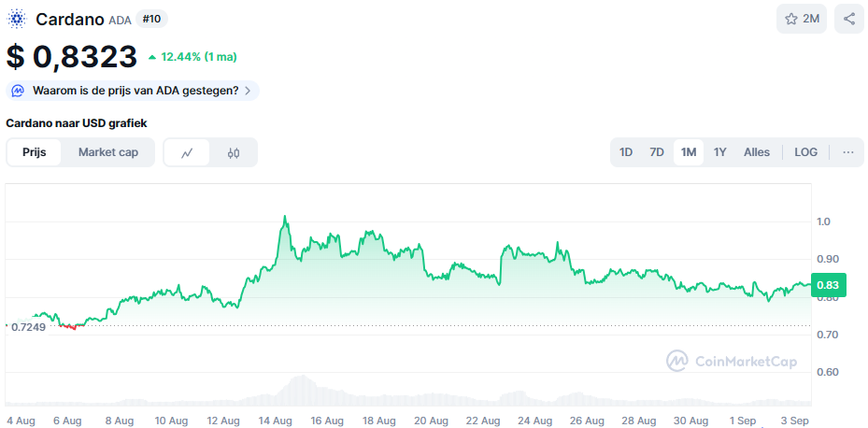Open the share icon button
Screen dimensions: 868x428
849,19
